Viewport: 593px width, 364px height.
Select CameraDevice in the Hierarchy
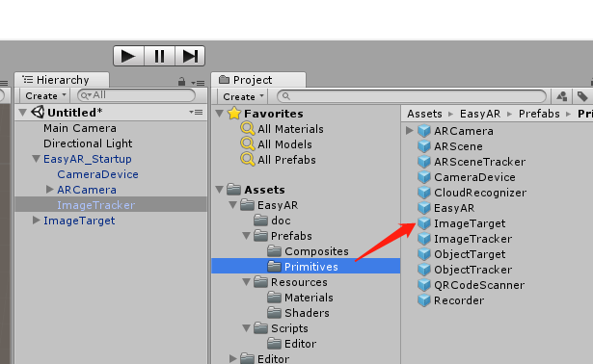tap(97, 174)
